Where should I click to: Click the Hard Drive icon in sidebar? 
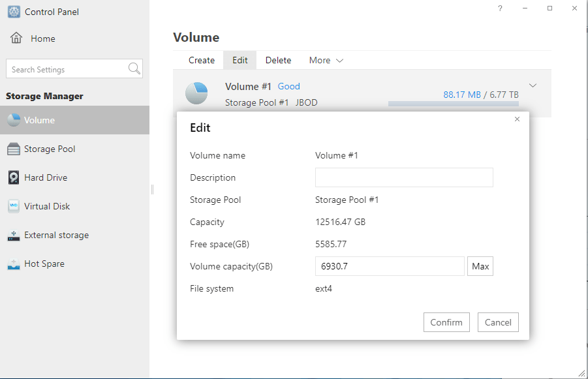(14, 178)
